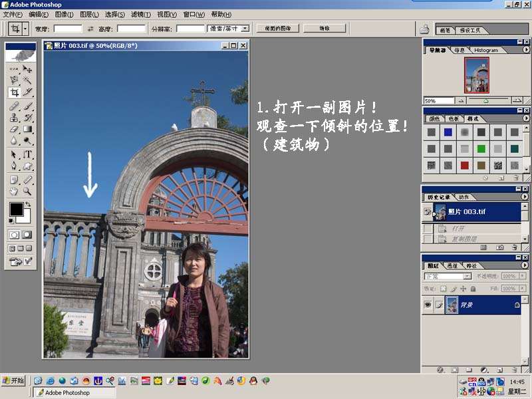Click the 清除 button in options bar
This screenshot has width=532, height=399.
click(x=325, y=29)
